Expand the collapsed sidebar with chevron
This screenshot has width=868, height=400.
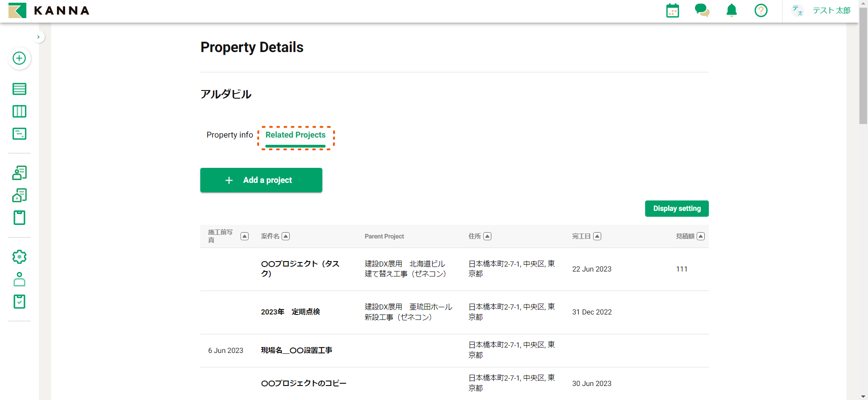coord(38,37)
